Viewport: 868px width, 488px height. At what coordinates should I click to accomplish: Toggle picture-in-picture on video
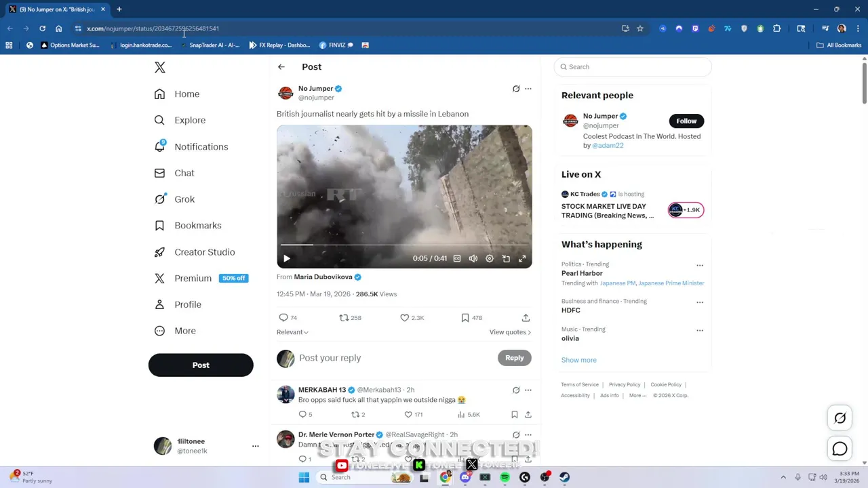(x=506, y=258)
